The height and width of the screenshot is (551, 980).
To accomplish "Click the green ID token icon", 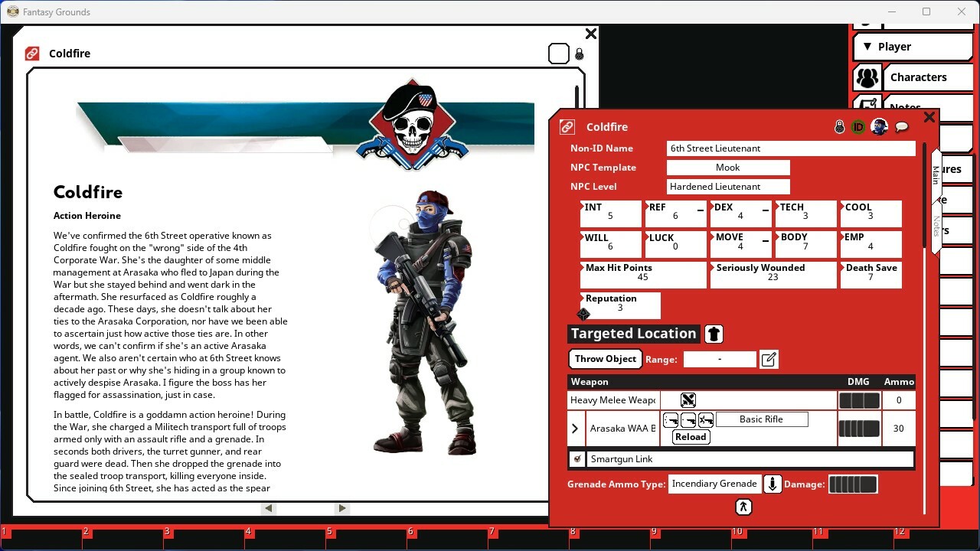I will point(857,127).
